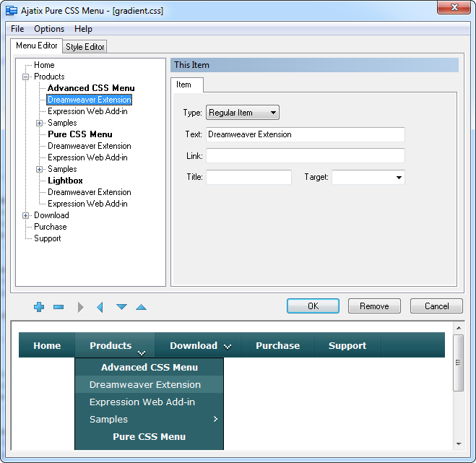This screenshot has height=463, width=476.
Task: Click the preview scrollbar thumb
Action: (x=459, y=363)
